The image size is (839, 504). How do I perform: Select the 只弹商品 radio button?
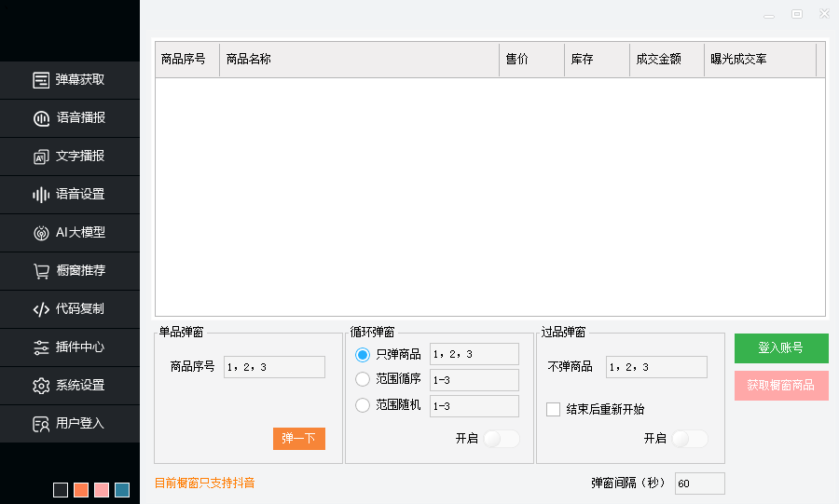click(x=363, y=354)
